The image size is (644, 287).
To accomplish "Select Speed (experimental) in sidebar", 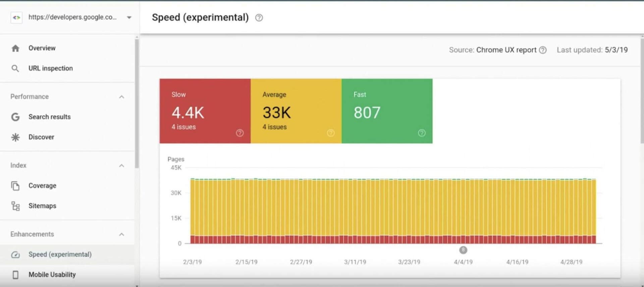I will click(60, 254).
